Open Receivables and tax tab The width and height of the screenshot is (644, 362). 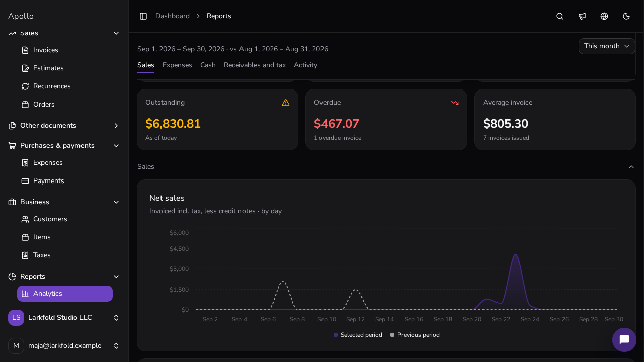coord(255,65)
